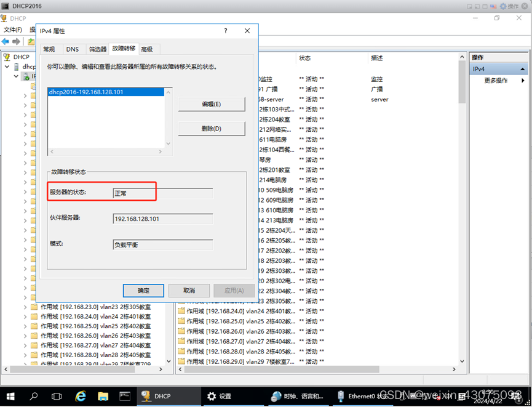Click the server description cell in the list
Image resolution: width=532 pixels, height=407 pixels.
[379, 100]
